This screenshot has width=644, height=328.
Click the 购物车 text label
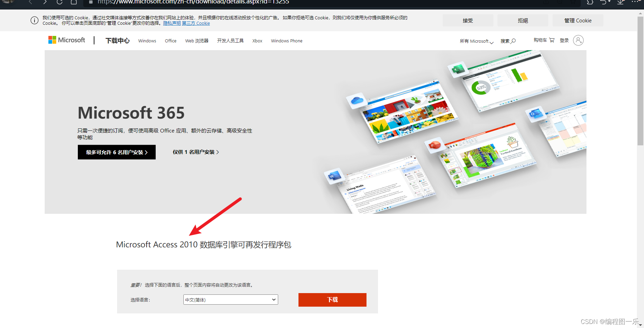pyautogui.click(x=540, y=40)
